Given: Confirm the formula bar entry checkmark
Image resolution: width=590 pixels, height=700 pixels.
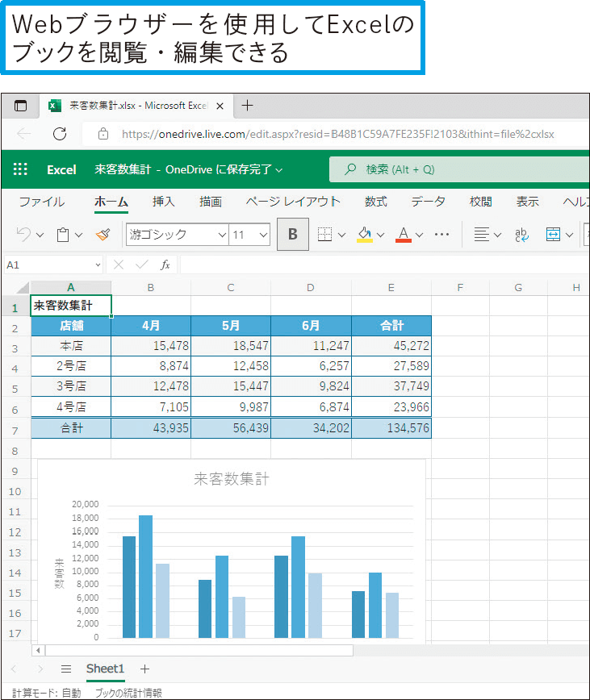Looking at the screenshot, I should tap(141, 265).
